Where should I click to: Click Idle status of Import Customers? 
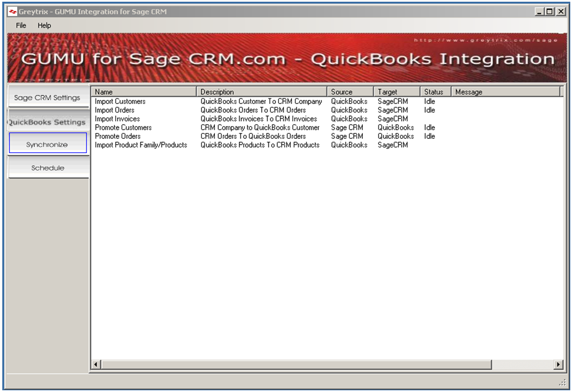pos(429,101)
